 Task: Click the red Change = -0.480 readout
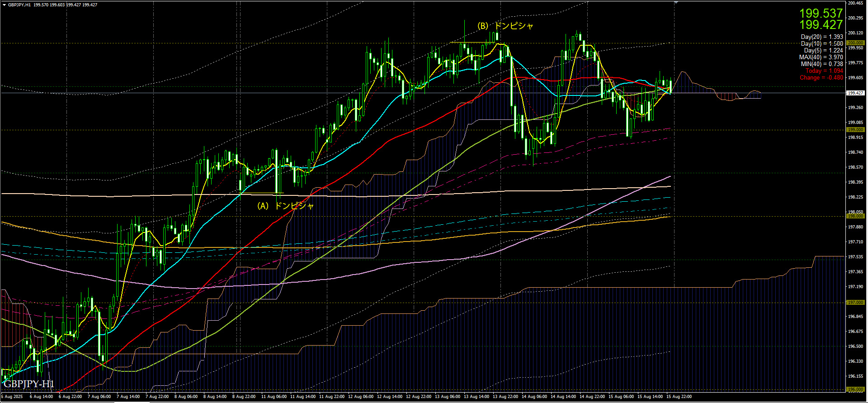(x=821, y=78)
